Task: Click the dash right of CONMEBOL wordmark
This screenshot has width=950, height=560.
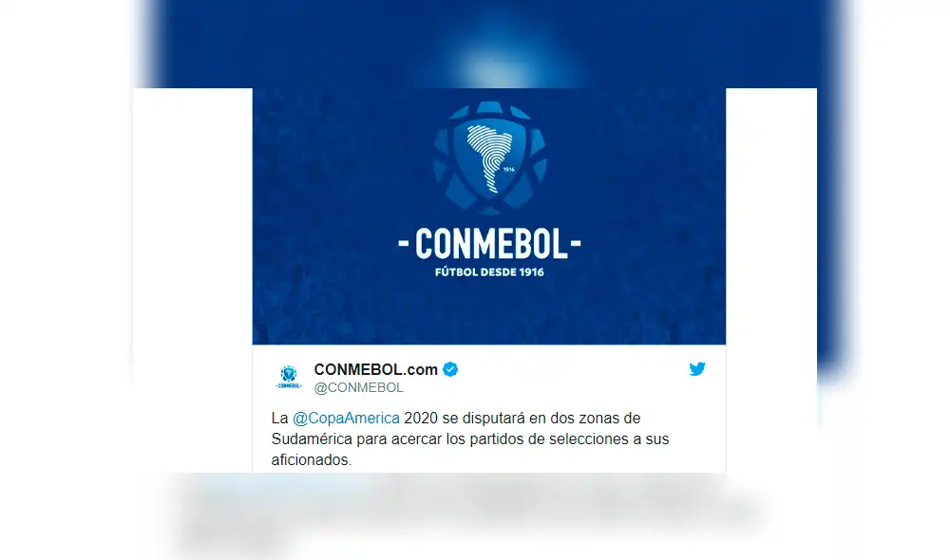Action: point(576,243)
